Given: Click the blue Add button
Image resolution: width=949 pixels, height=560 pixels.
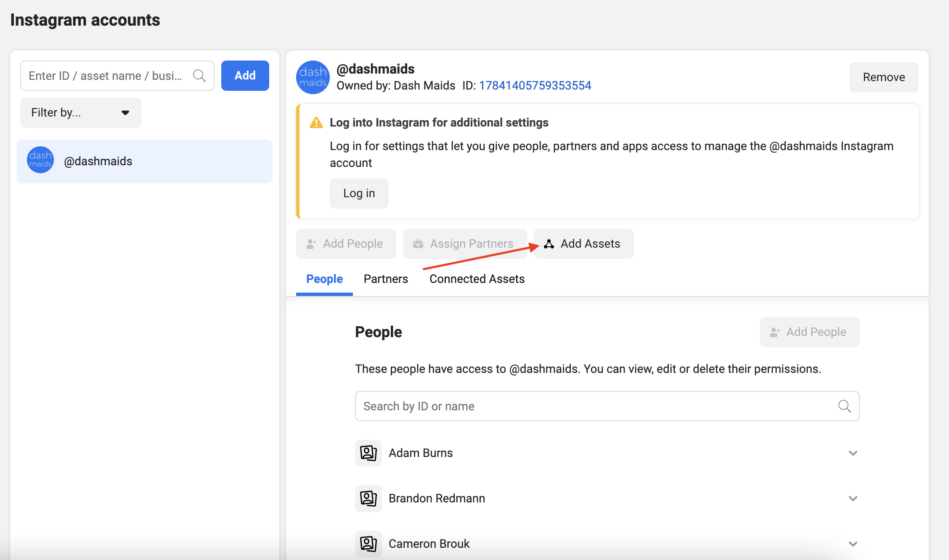Looking at the screenshot, I should coord(245,76).
